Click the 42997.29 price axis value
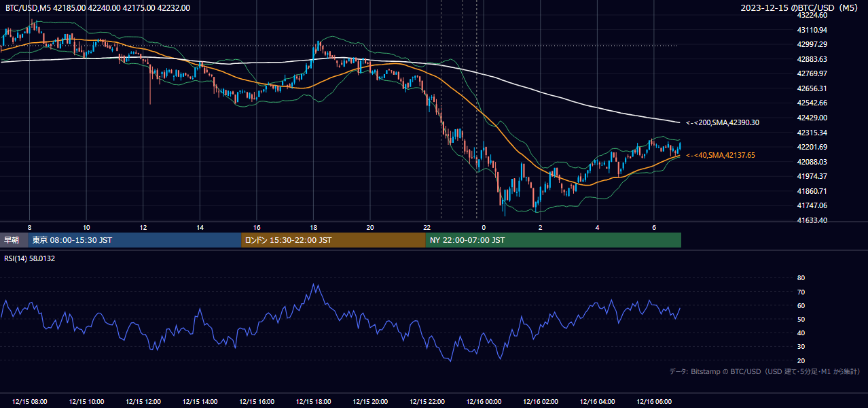868x408 pixels. (812, 44)
